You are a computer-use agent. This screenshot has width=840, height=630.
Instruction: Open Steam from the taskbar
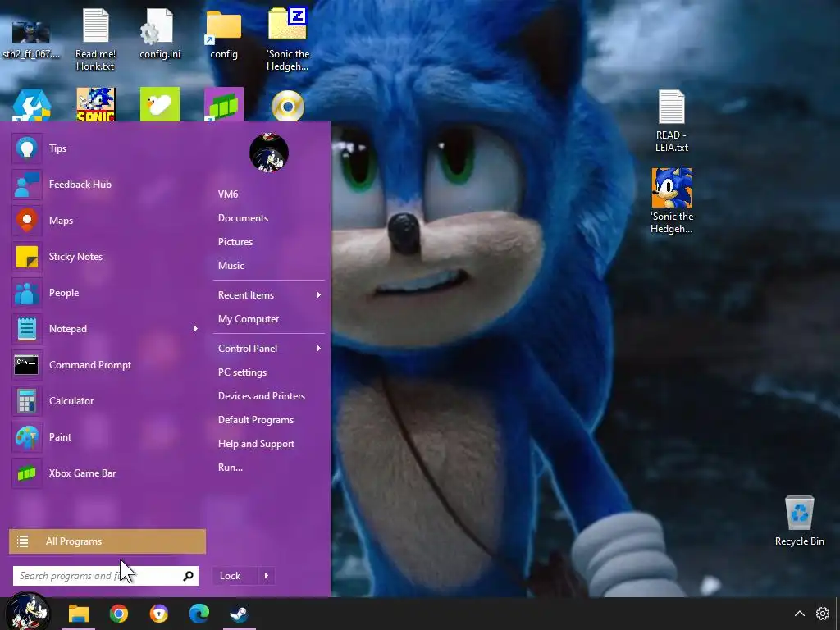click(x=239, y=614)
